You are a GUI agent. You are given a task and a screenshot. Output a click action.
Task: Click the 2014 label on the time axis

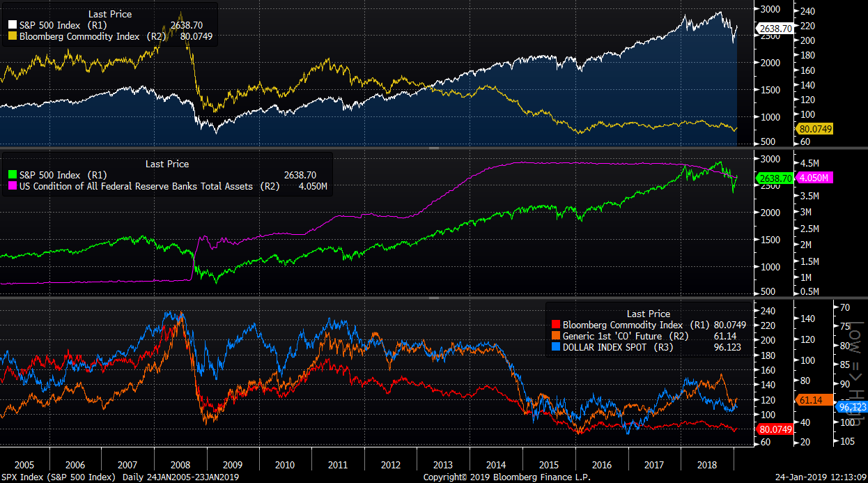[496, 464]
